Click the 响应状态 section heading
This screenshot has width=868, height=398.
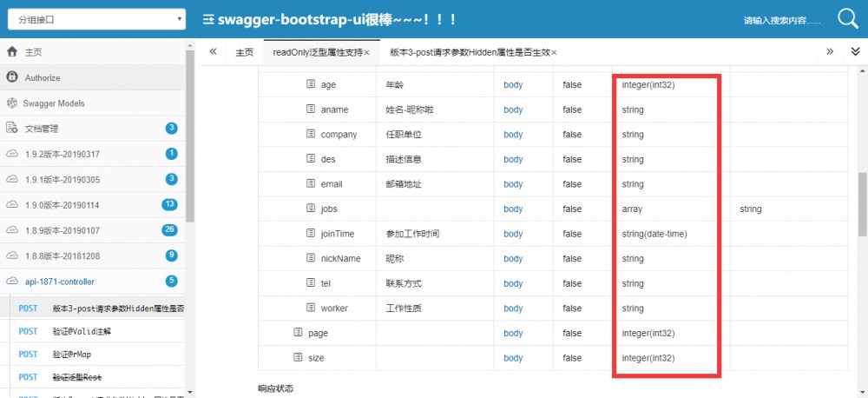pyautogui.click(x=276, y=388)
